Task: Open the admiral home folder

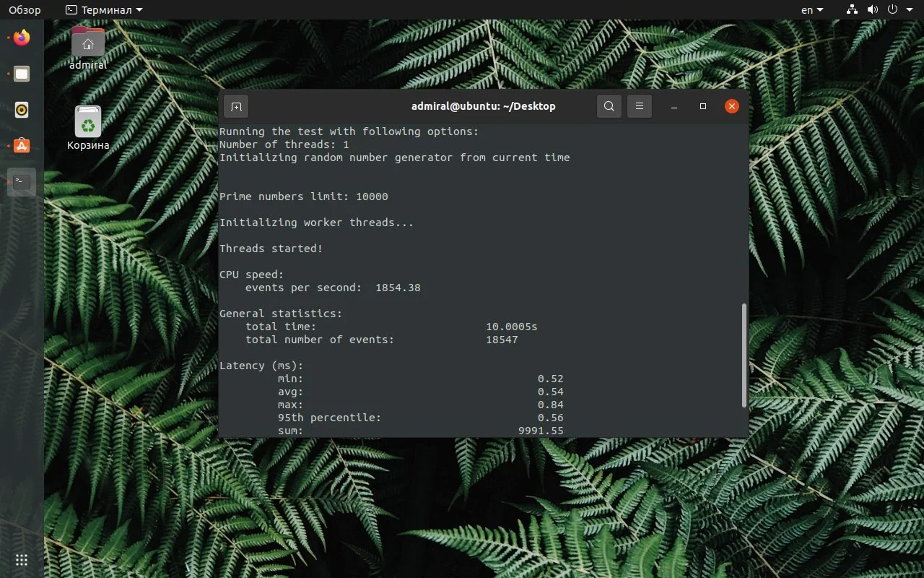Action: pyautogui.click(x=88, y=48)
